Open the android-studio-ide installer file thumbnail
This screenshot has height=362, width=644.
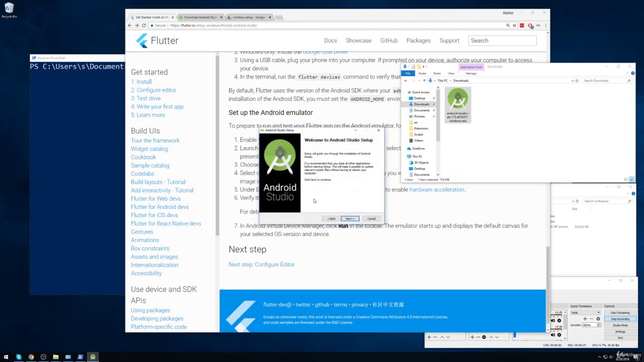tap(458, 105)
